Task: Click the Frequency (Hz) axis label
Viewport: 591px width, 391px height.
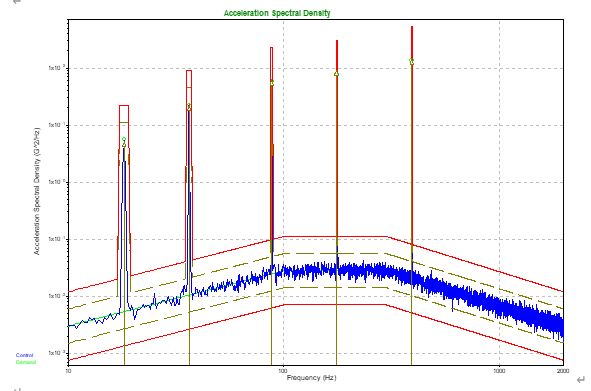Action: coord(311,377)
